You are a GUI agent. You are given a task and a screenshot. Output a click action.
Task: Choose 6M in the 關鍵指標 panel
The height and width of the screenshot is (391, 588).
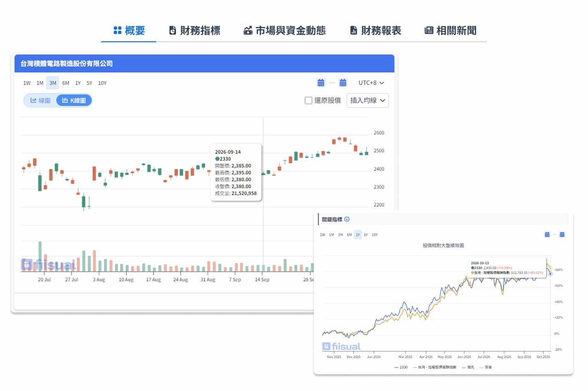[349, 235]
